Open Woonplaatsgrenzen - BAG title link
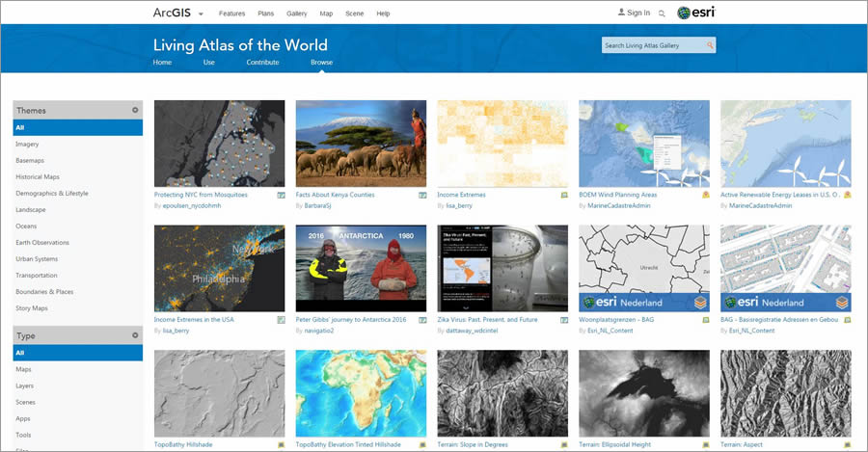Viewport: 868px width, 452px height. pos(616,320)
